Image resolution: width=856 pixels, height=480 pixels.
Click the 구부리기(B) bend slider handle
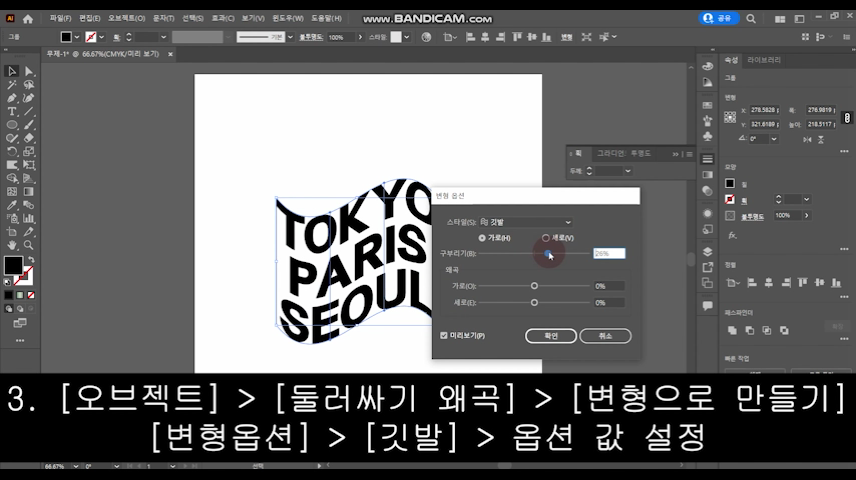548,253
